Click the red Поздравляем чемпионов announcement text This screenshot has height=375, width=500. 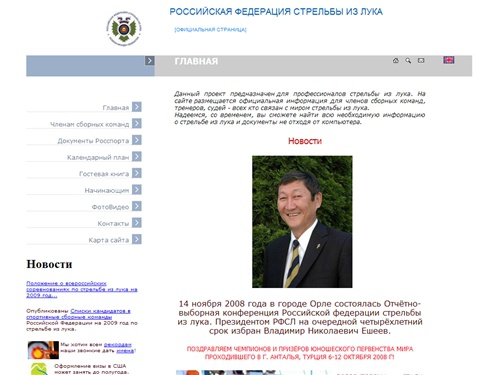(x=300, y=353)
